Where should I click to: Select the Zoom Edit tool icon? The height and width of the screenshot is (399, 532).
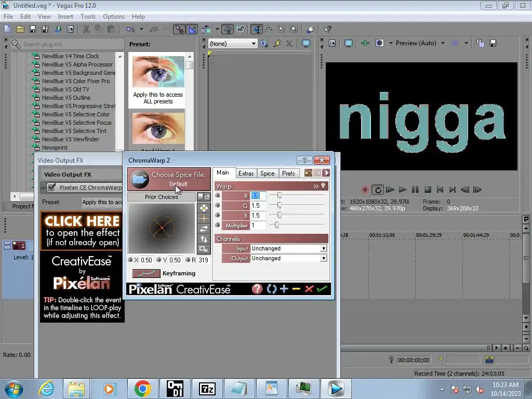pyautogui.click(x=294, y=29)
